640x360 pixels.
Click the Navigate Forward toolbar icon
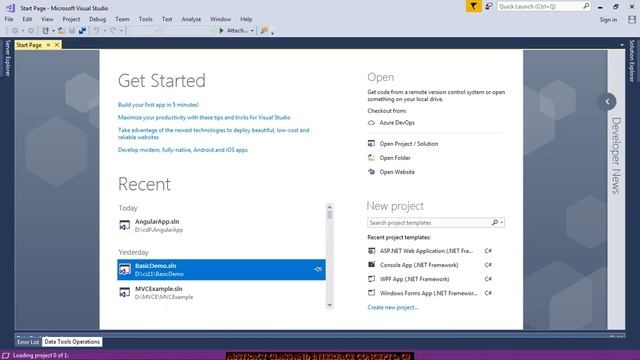[x=31, y=31]
